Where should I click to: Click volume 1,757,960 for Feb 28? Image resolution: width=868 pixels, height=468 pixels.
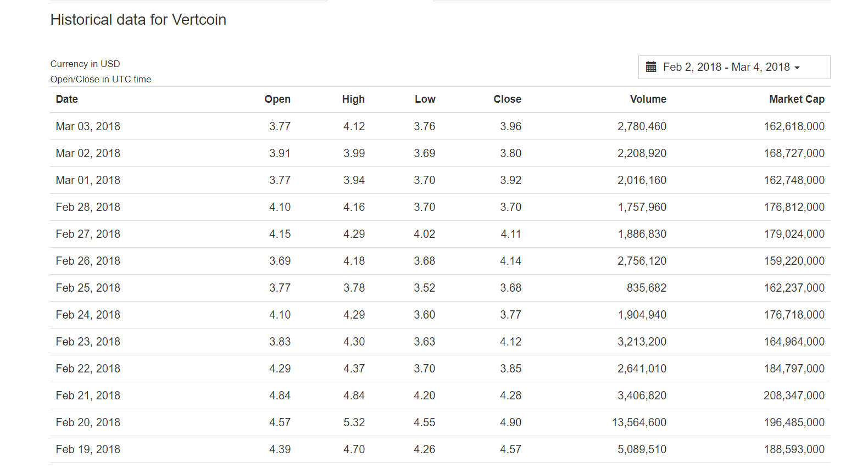coord(642,207)
